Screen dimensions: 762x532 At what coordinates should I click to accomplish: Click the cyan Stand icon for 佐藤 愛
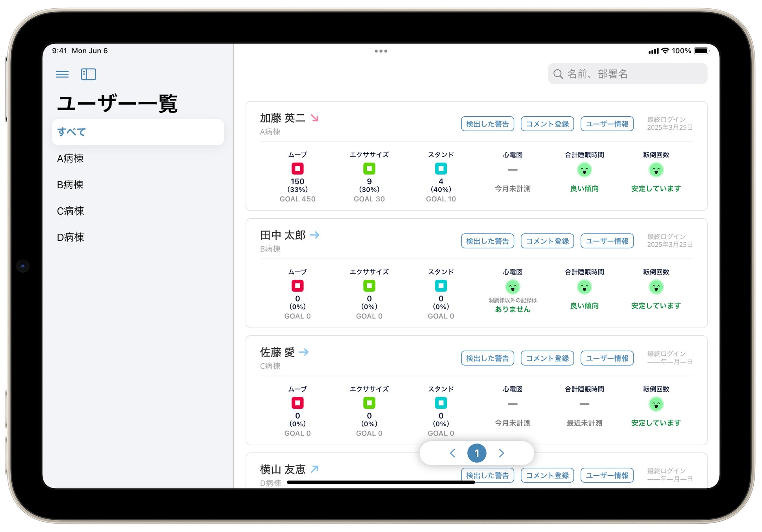(441, 403)
